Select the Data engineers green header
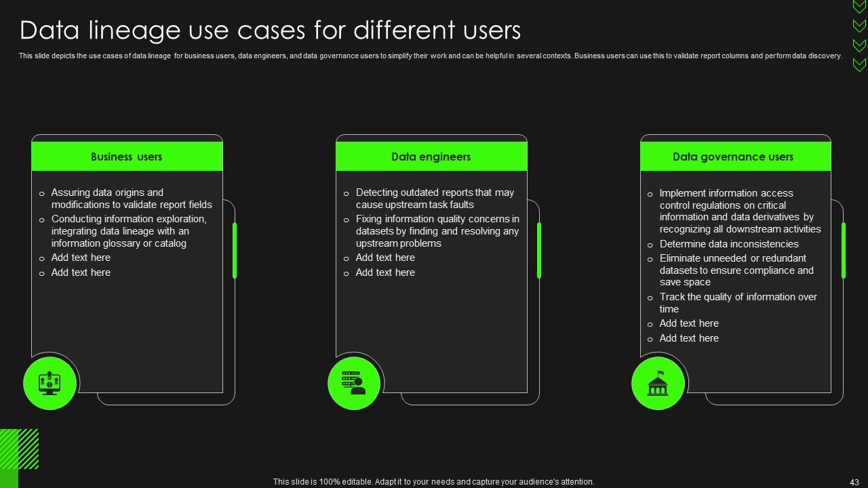 tap(431, 157)
